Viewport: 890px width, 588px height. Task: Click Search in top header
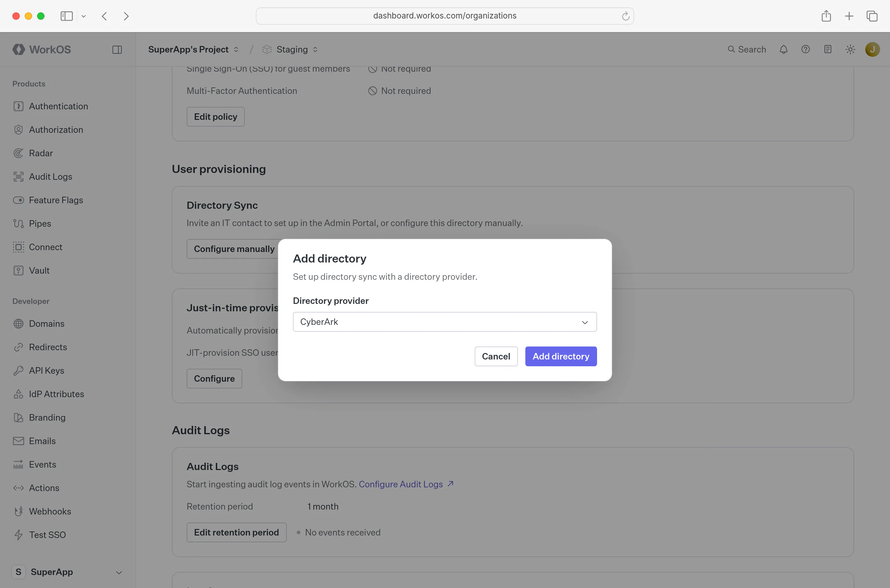click(x=747, y=49)
